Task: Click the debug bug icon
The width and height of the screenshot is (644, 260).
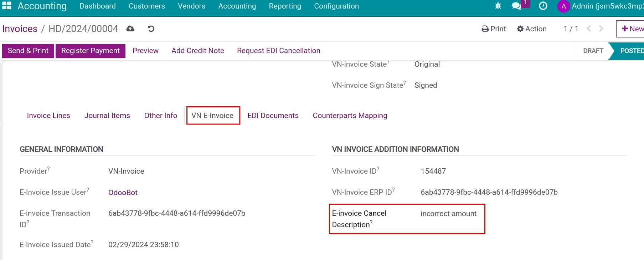Action: (x=498, y=6)
